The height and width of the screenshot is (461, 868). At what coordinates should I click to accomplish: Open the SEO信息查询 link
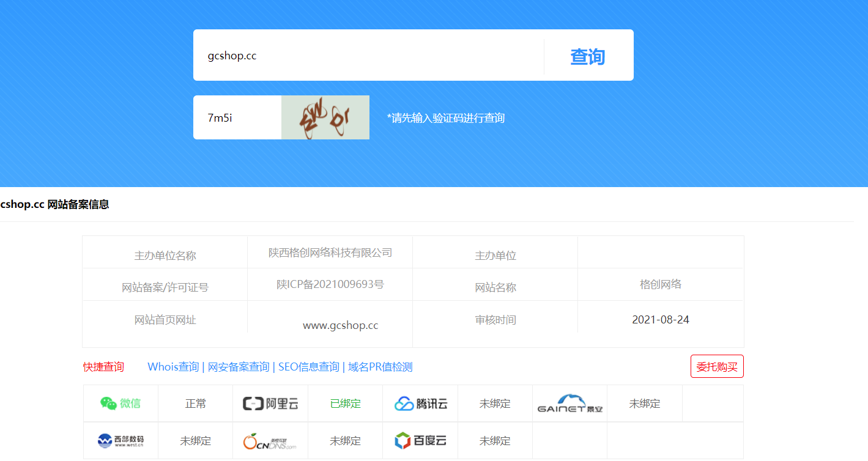coord(307,366)
